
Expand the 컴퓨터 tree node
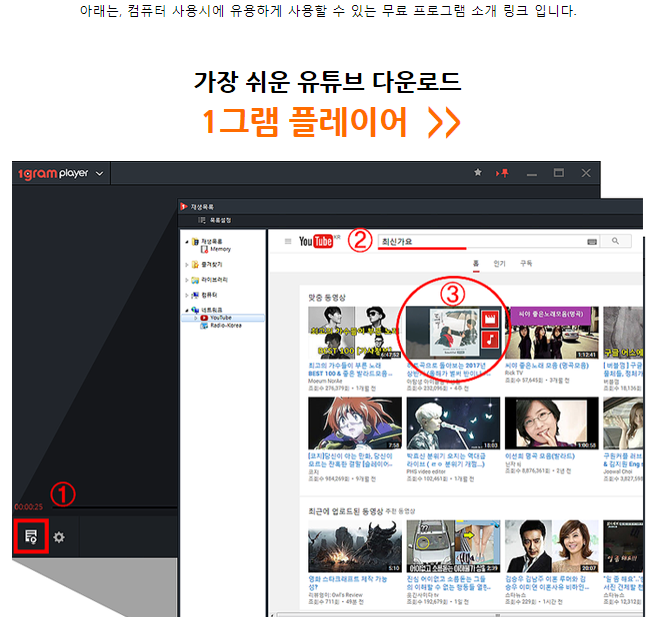(x=187, y=295)
